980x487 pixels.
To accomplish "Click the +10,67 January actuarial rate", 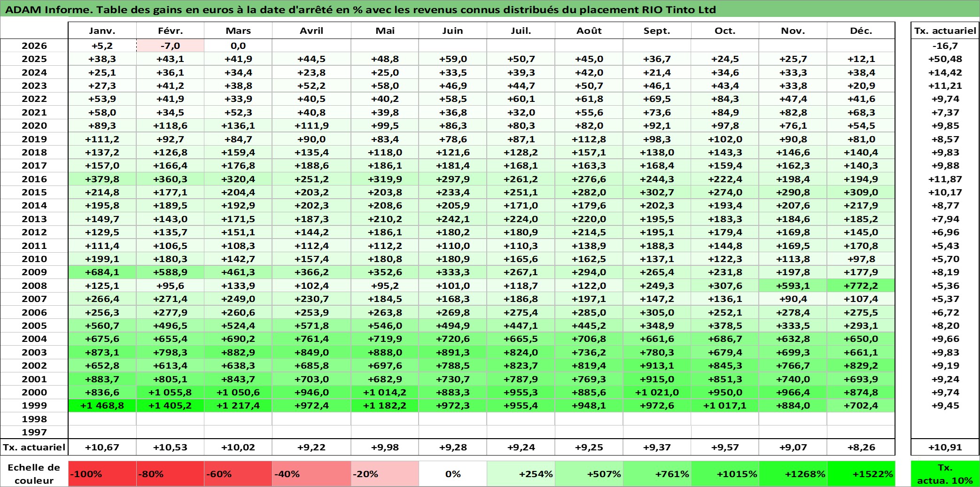I will (102, 447).
